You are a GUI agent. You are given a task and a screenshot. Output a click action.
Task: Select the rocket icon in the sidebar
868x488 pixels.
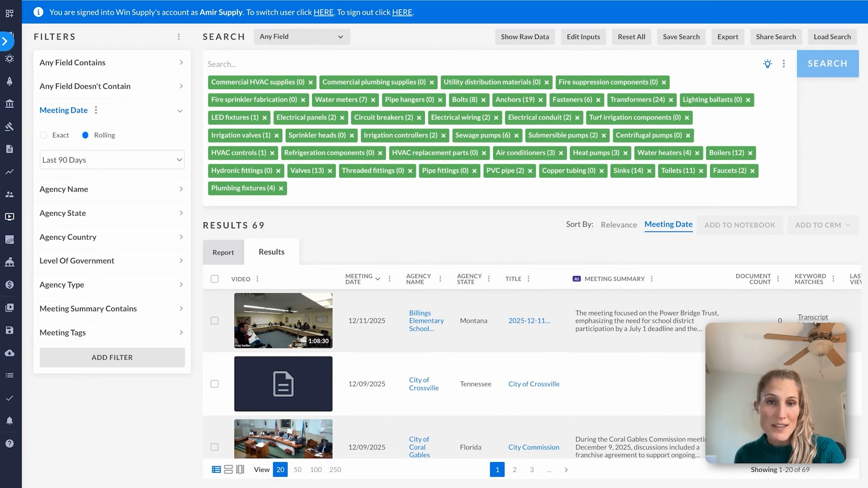tap(9, 81)
